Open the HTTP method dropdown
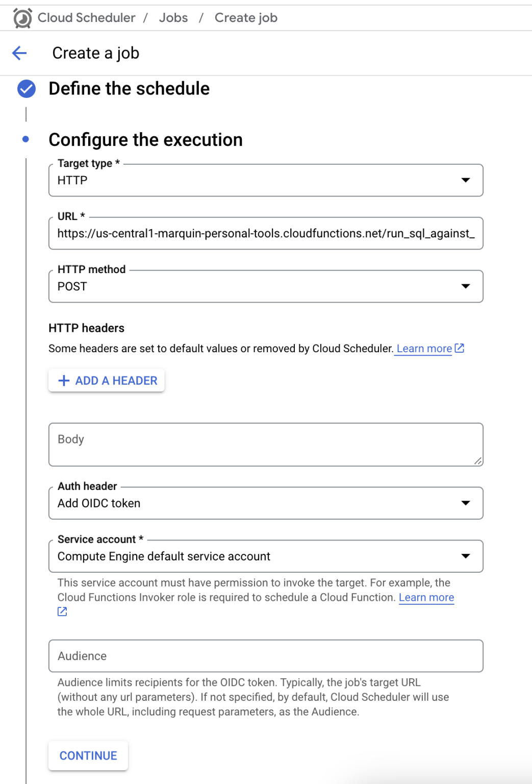The image size is (532, 784). tap(466, 286)
